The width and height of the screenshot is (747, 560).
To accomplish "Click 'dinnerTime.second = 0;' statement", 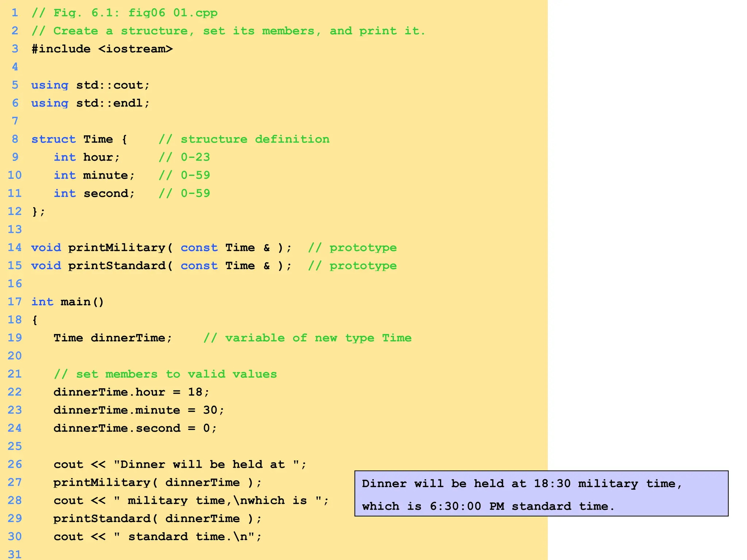I will (x=135, y=428).
